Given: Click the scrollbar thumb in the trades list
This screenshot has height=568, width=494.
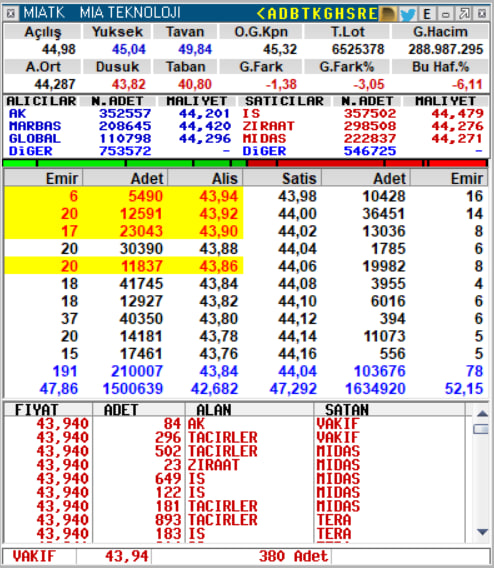Looking at the screenshot, I should [482, 429].
